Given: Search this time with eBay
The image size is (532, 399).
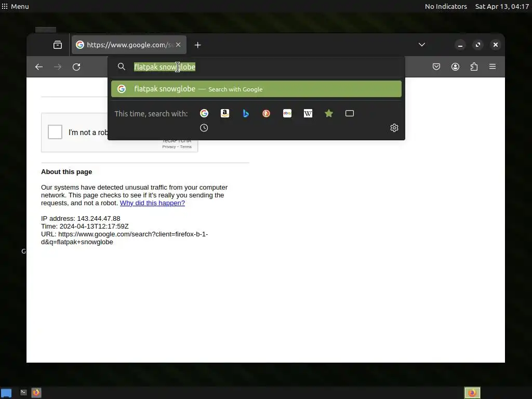Looking at the screenshot, I should pyautogui.click(x=287, y=113).
